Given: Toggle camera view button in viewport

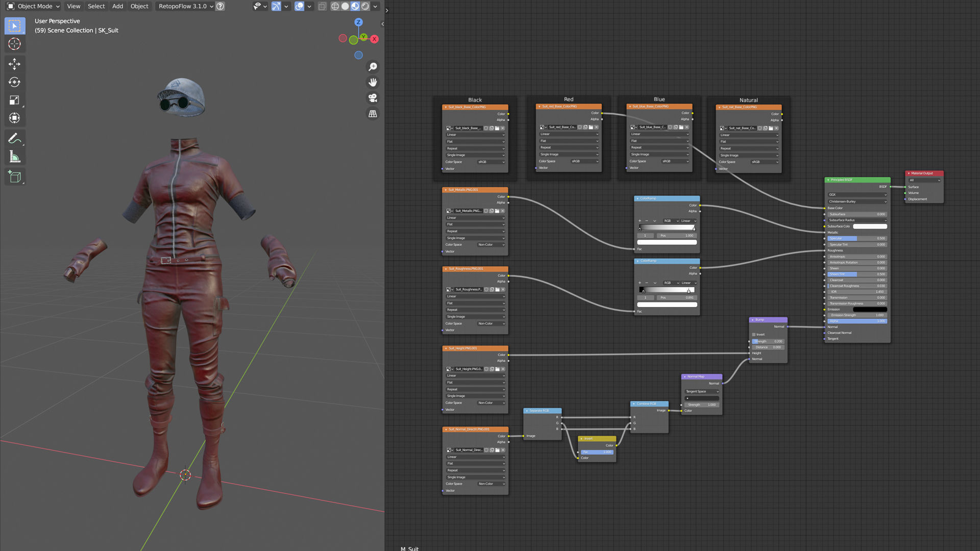Looking at the screenshot, I should pyautogui.click(x=373, y=98).
